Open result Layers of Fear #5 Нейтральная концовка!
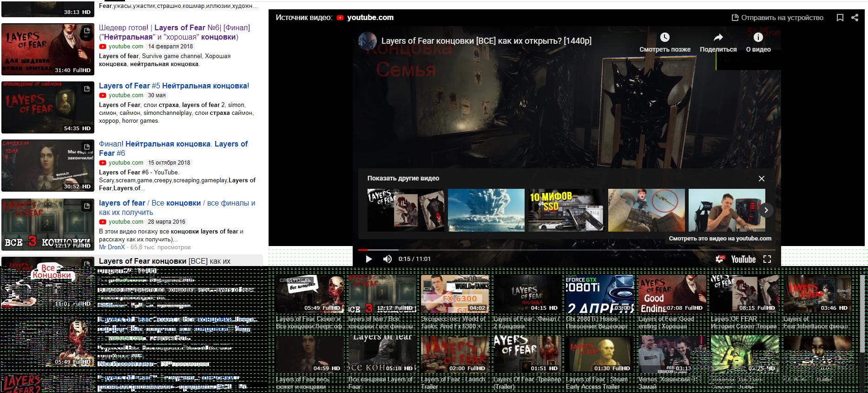 click(x=174, y=86)
